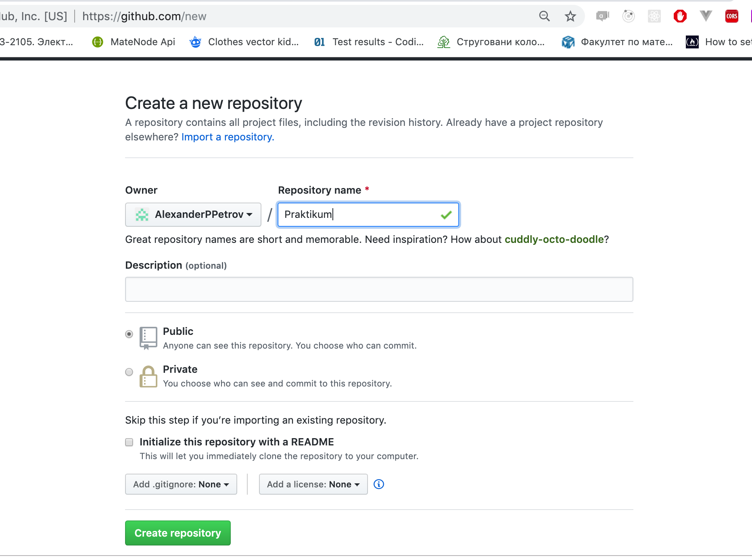Open the red CORS extension icon
This screenshot has width=752, height=560.
731,16
